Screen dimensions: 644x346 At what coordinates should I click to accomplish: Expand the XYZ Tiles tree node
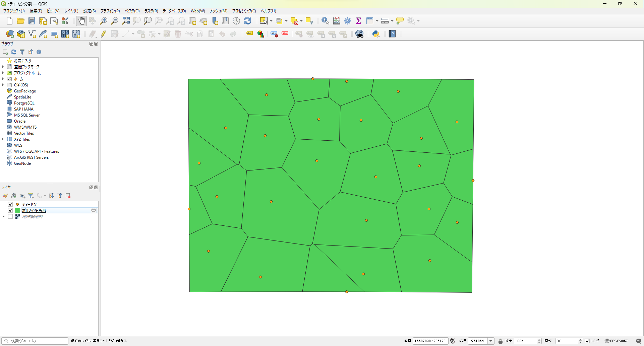[3, 139]
